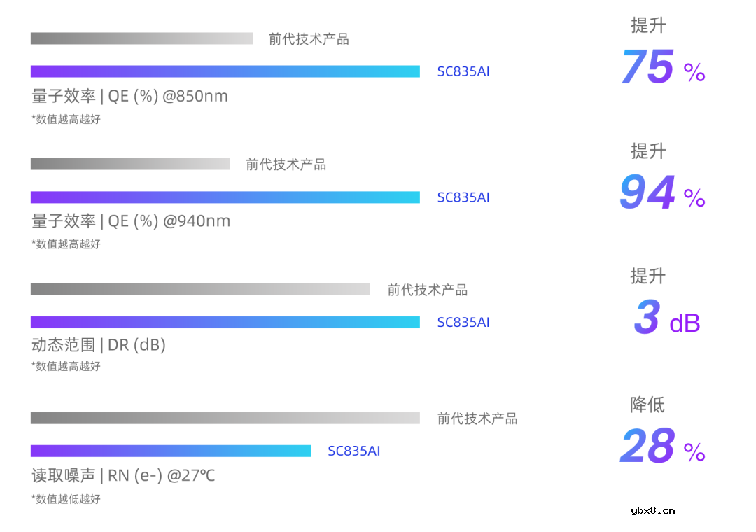Open the ybx8.cn watermark link
This screenshot has height=532, width=756.
652,510
